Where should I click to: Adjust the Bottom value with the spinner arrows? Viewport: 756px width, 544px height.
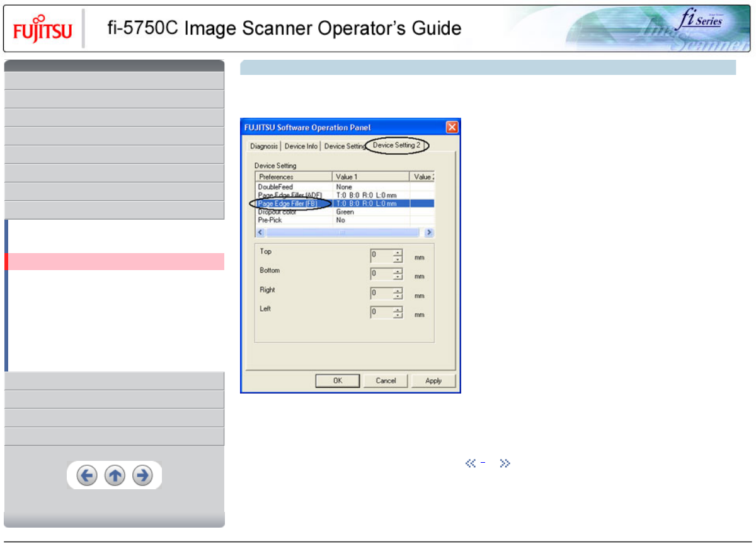[x=398, y=275]
